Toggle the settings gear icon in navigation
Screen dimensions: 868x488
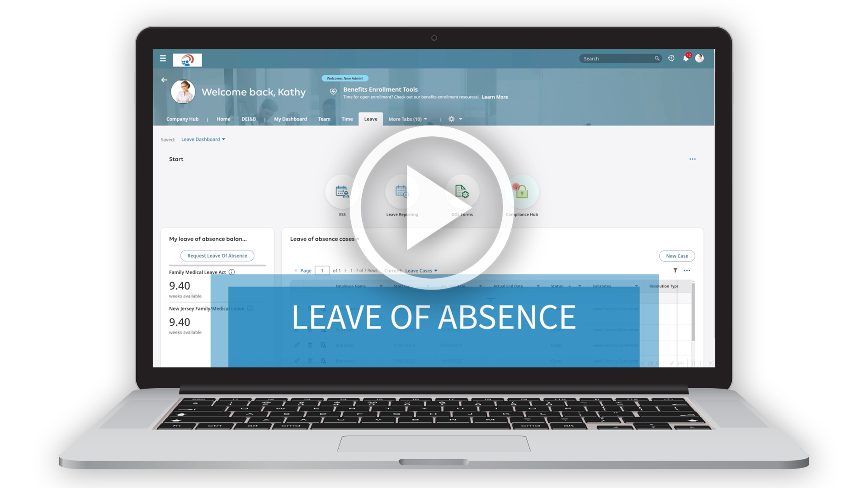pos(451,118)
